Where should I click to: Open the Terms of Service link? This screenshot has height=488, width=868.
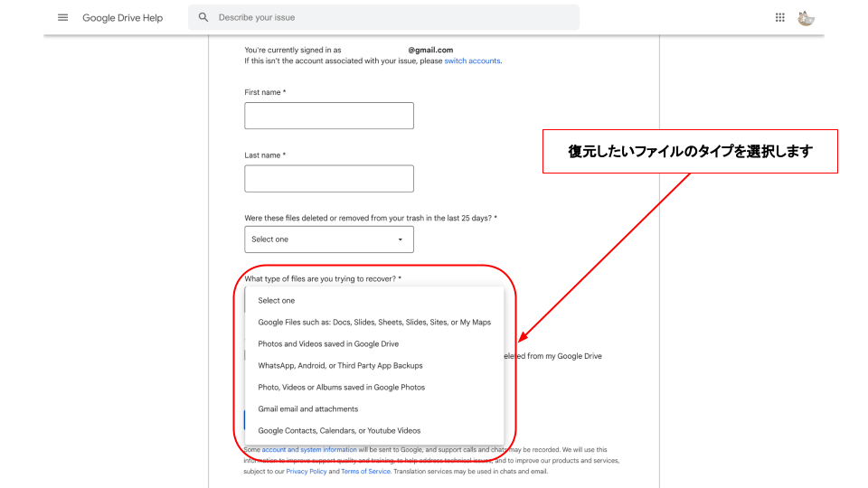[365, 472]
